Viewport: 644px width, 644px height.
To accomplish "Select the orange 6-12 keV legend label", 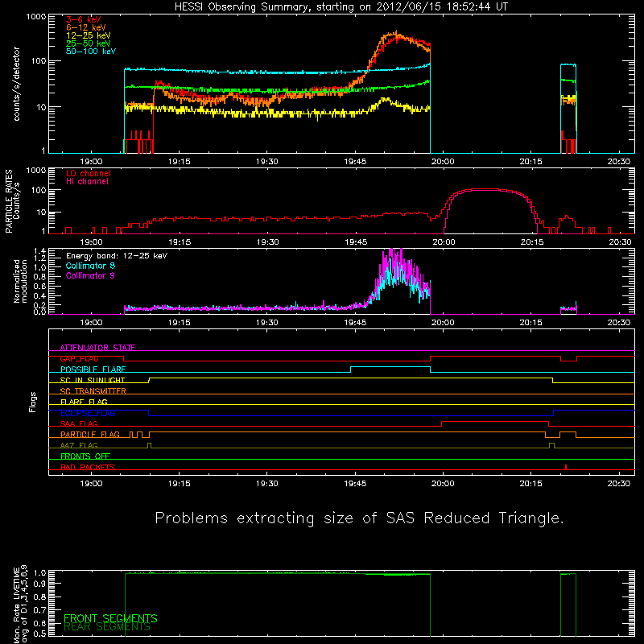I will [x=85, y=27].
